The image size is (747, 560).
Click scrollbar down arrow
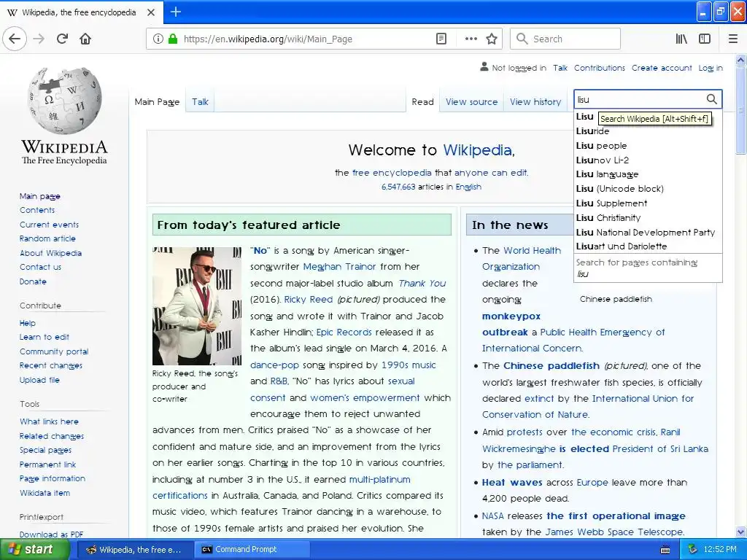tap(741, 532)
